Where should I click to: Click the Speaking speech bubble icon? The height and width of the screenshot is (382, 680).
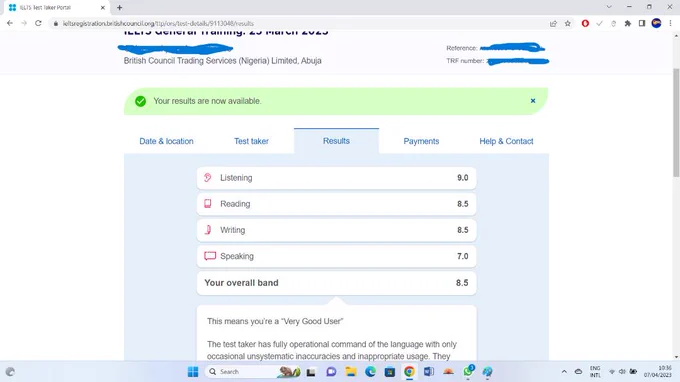(x=210, y=256)
